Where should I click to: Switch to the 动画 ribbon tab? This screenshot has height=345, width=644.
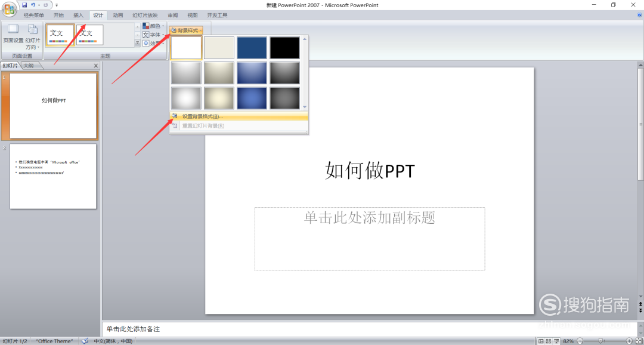click(118, 16)
